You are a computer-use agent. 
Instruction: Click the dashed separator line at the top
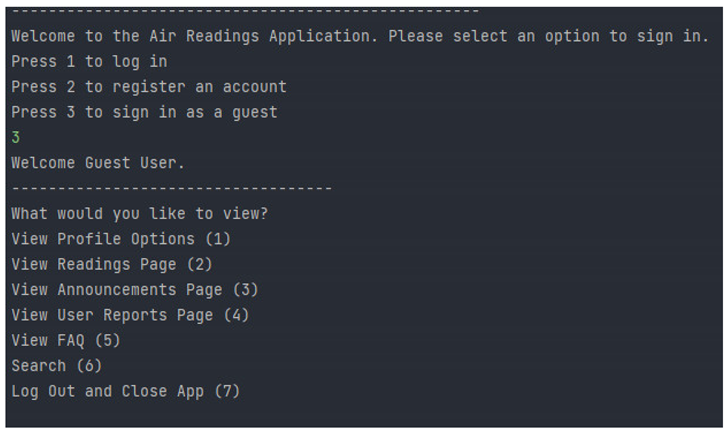(x=245, y=11)
